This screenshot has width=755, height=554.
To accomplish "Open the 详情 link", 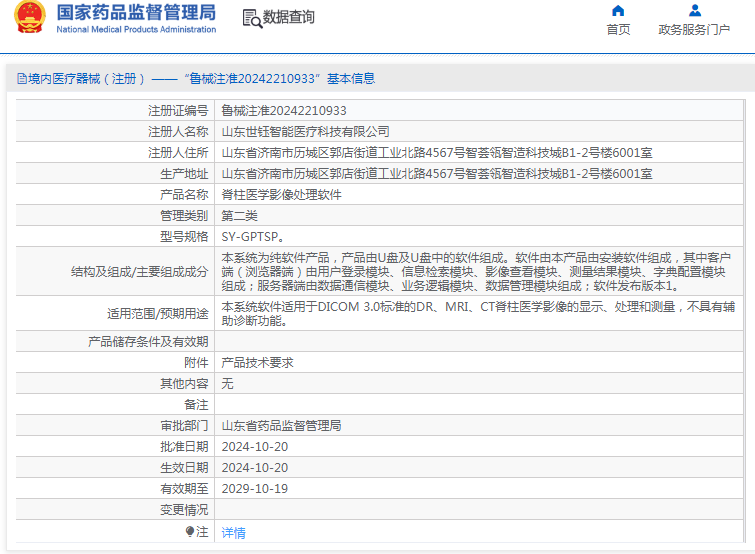I will coord(234,532).
